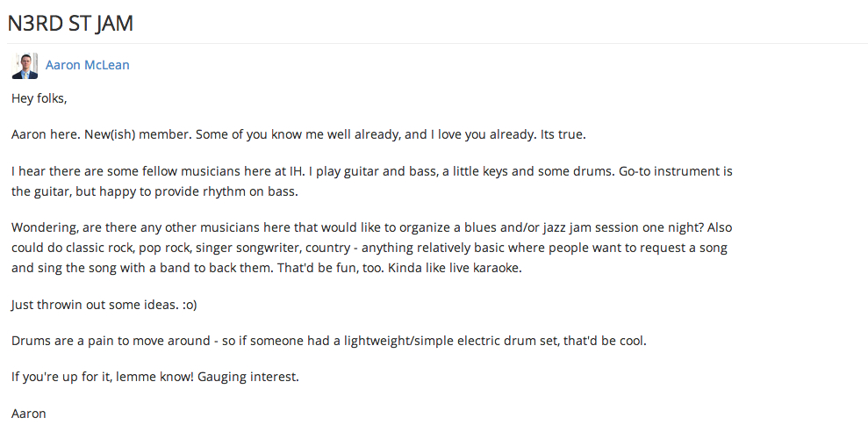Click 'If you're up for it, lemme know!'
The width and height of the screenshot is (868, 425).
102,378
